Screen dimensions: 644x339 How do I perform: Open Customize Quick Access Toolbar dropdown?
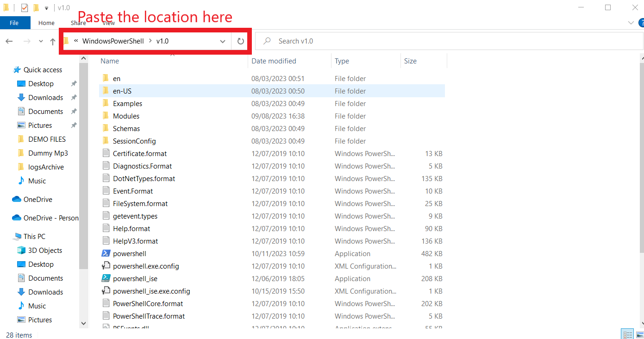pyautogui.click(x=46, y=8)
